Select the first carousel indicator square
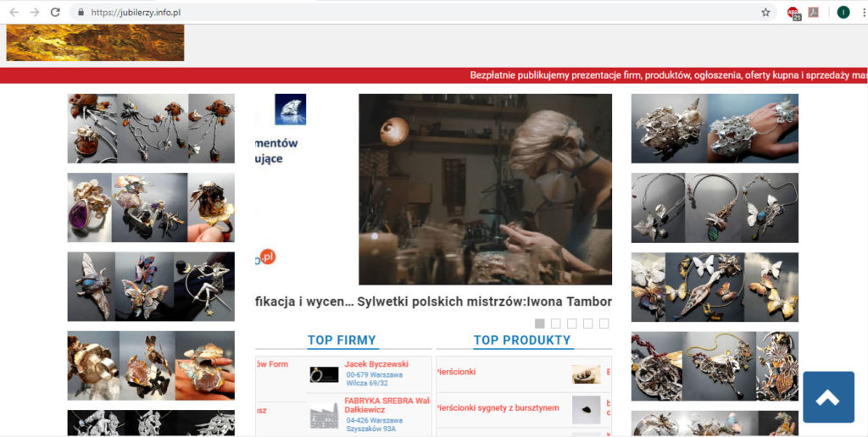The height and width of the screenshot is (437, 868). [x=540, y=324]
